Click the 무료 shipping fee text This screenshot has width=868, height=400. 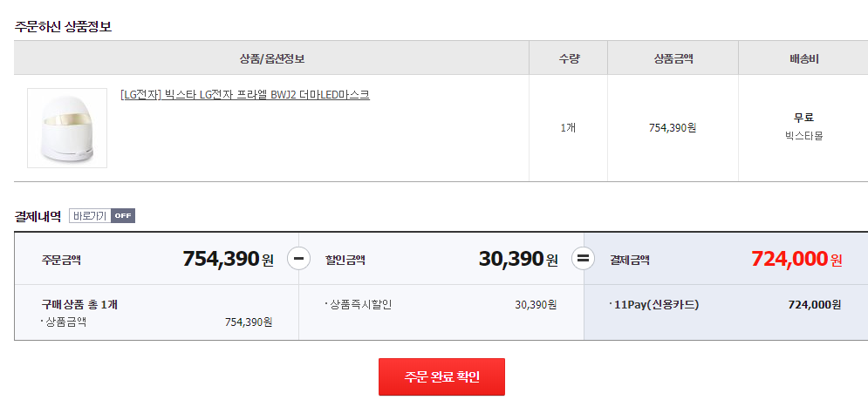(x=803, y=118)
